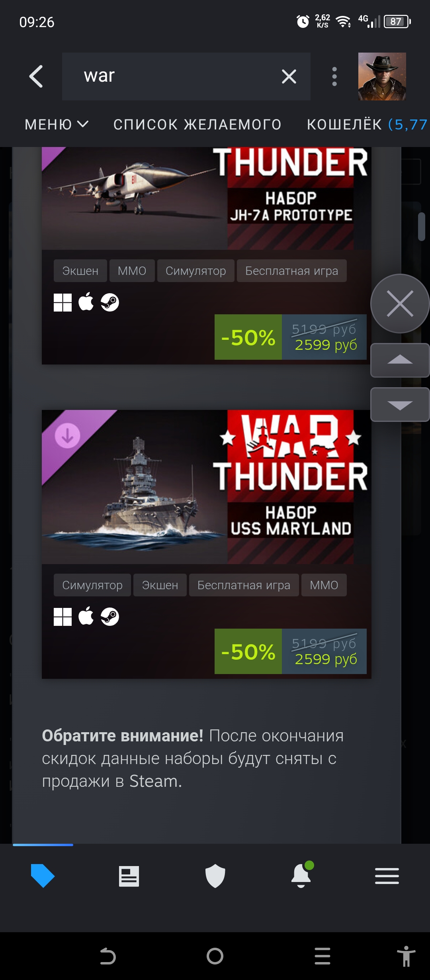Open the Store tag tab in bottom bar
Viewport: 430px width, 980px height.
pyautogui.click(x=43, y=876)
